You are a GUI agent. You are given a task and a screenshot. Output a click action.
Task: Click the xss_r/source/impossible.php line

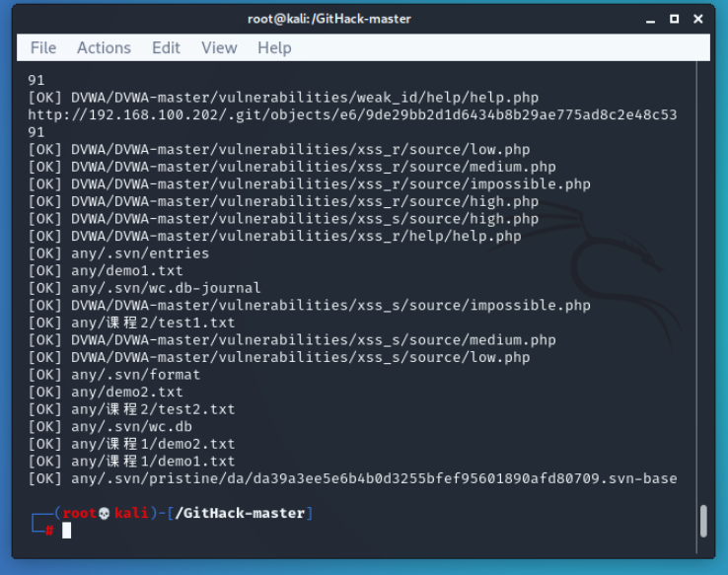tap(309, 184)
